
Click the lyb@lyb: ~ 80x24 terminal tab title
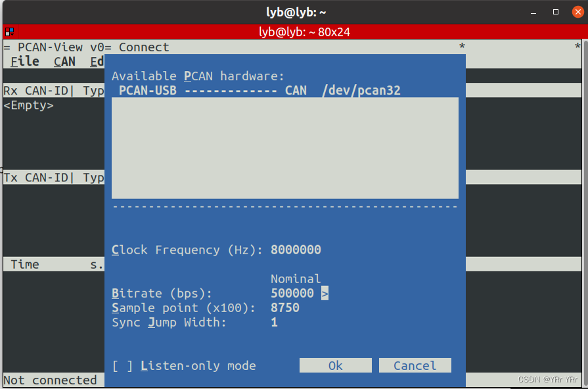(x=304, y=32)
